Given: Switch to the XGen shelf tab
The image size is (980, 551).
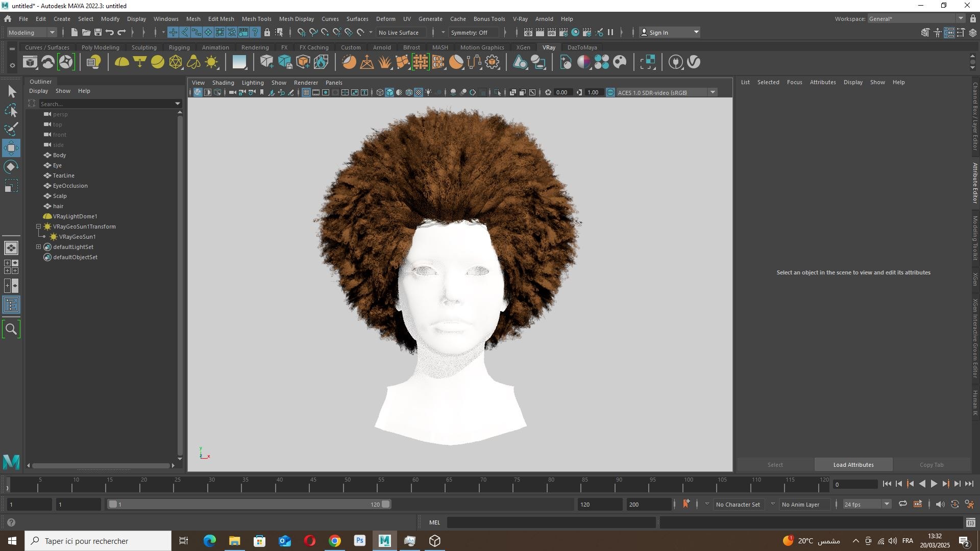Looking at the screenshot, I should point(523,47).
